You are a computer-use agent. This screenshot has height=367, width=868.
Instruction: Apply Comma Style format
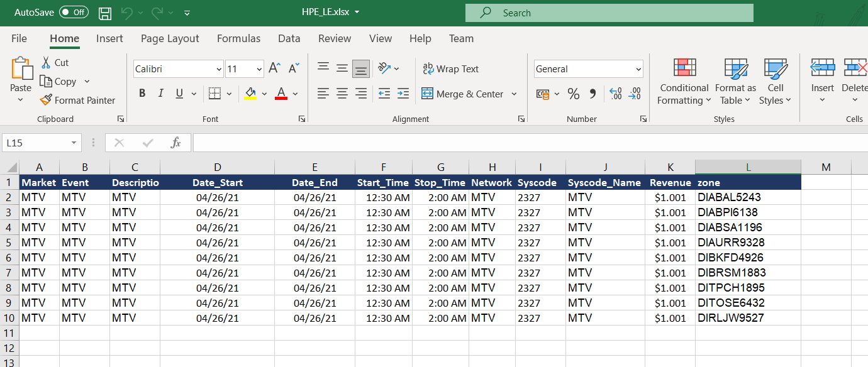point(592,94)
